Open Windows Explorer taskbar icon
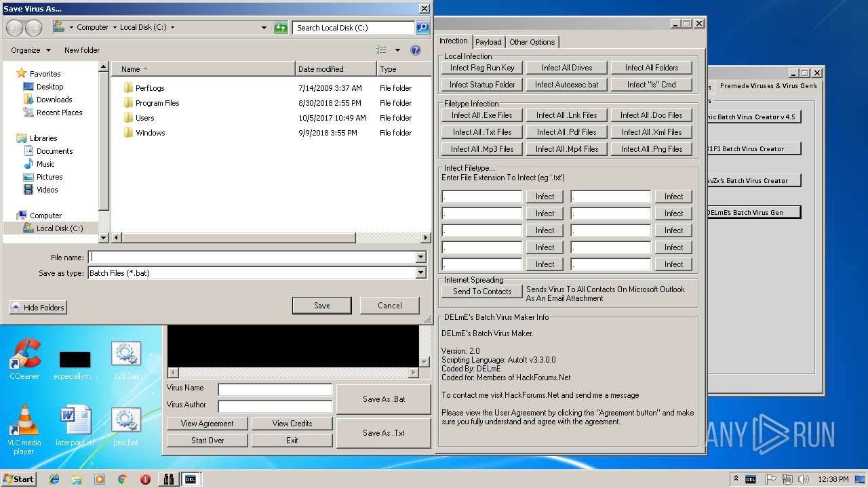Viewport: 868px width, 488px height. point(77,479)
